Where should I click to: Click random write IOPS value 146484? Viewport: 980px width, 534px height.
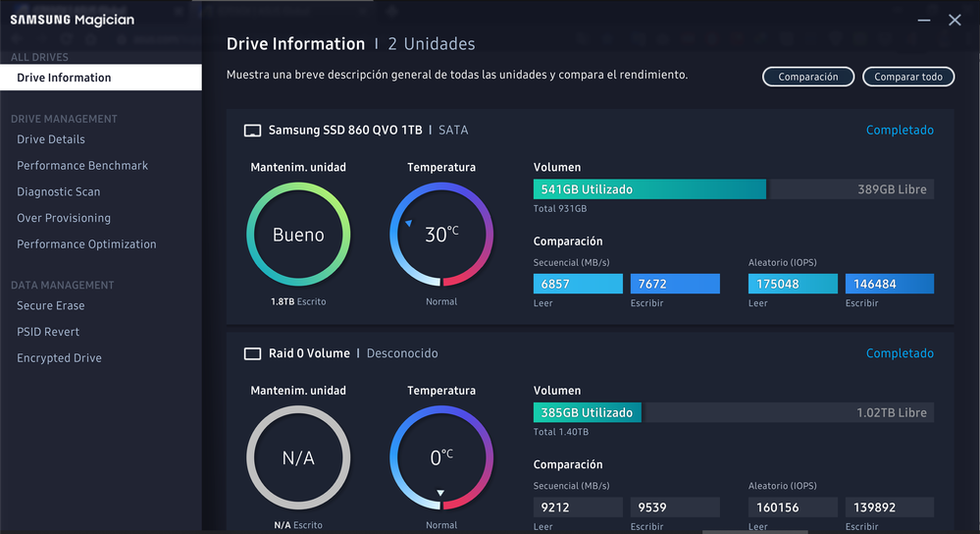pyautogui.click(x=890, y=284)
